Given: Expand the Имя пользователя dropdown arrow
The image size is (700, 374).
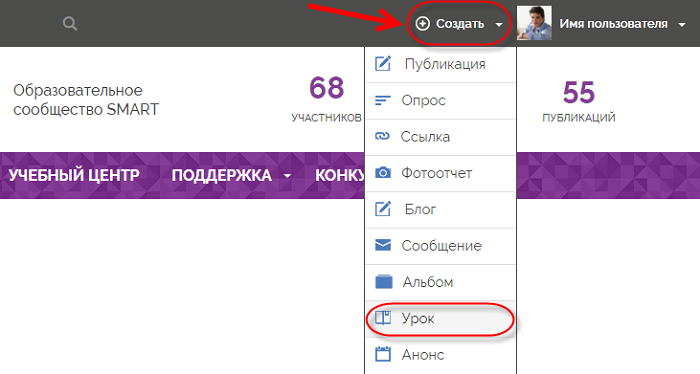Looking at the screenshot, I should tap(682, 25).
